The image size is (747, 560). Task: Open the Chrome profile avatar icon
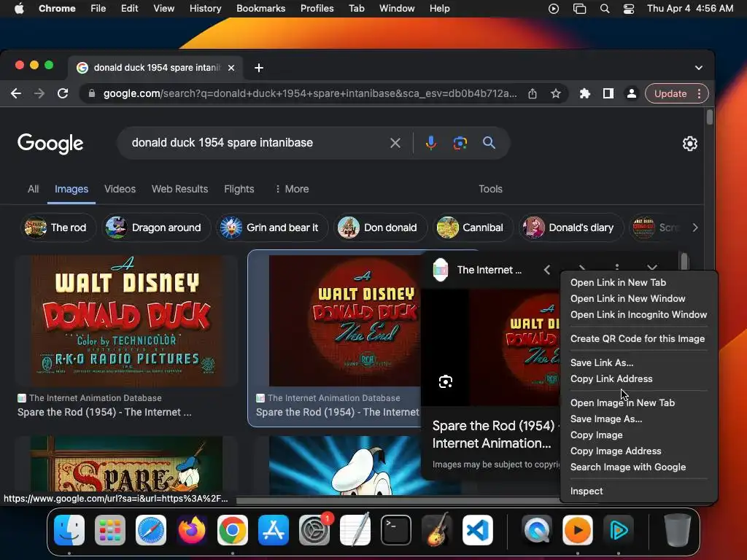[x=631, y=93]
